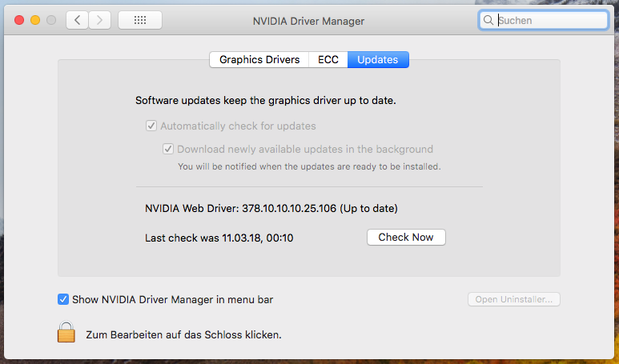
Task: Switch to the Graphics Drivers tab
Action: pyautogui.click(x=259, y=59)
